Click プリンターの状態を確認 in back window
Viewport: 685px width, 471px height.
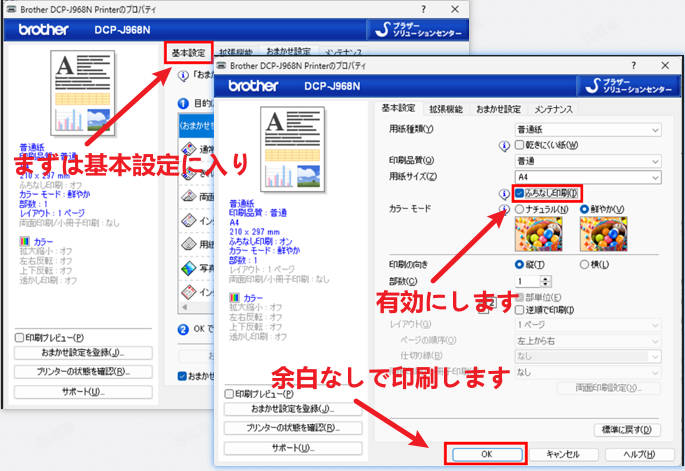tap(83, 372)
